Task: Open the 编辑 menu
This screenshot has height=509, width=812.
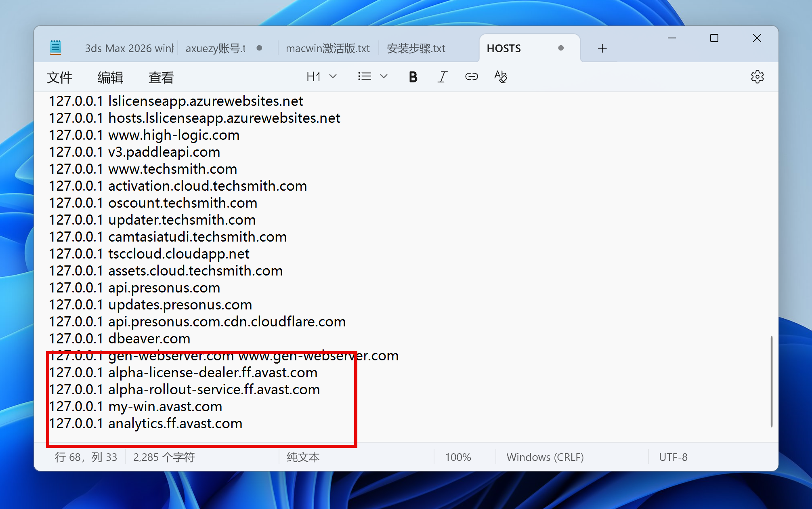Action: (x=110, y=77)
